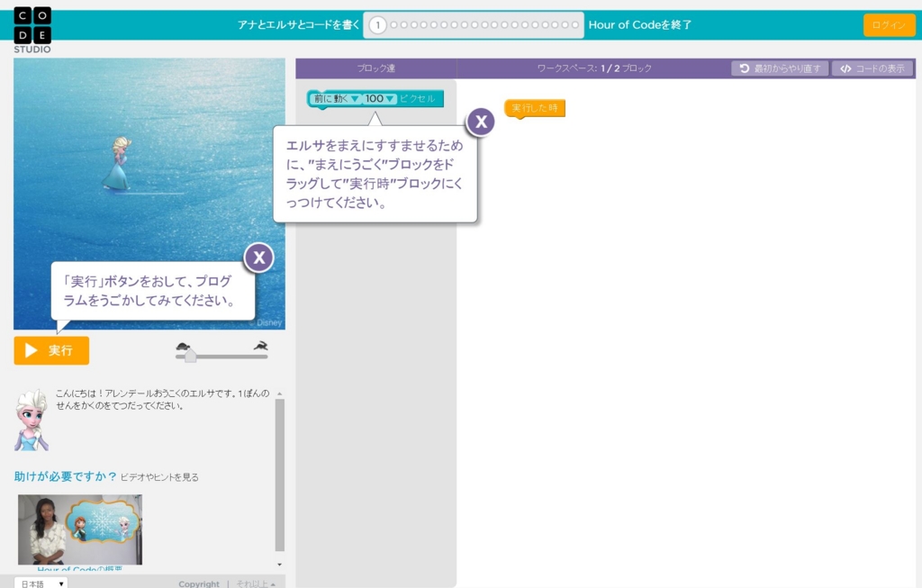Screen dimensions: 922x588
Task: Click 助けが必要ですか help link
Action: click(x=65, y=476)
